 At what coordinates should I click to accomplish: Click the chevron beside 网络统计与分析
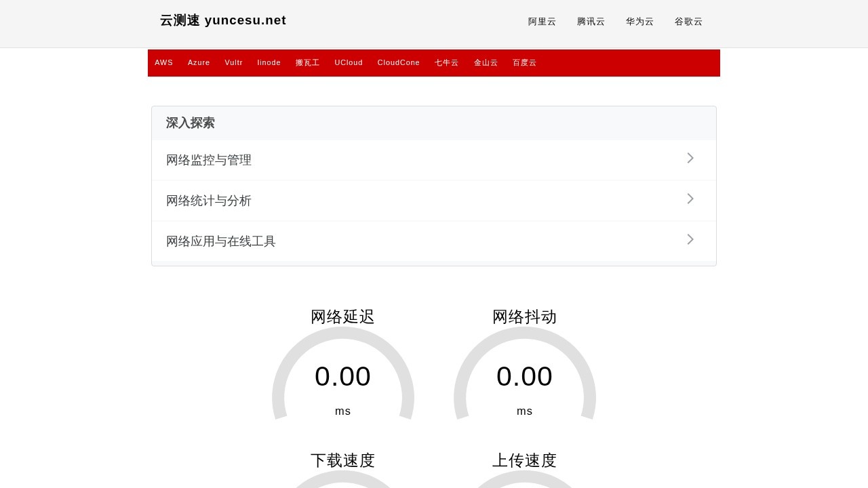pos(690,199)
